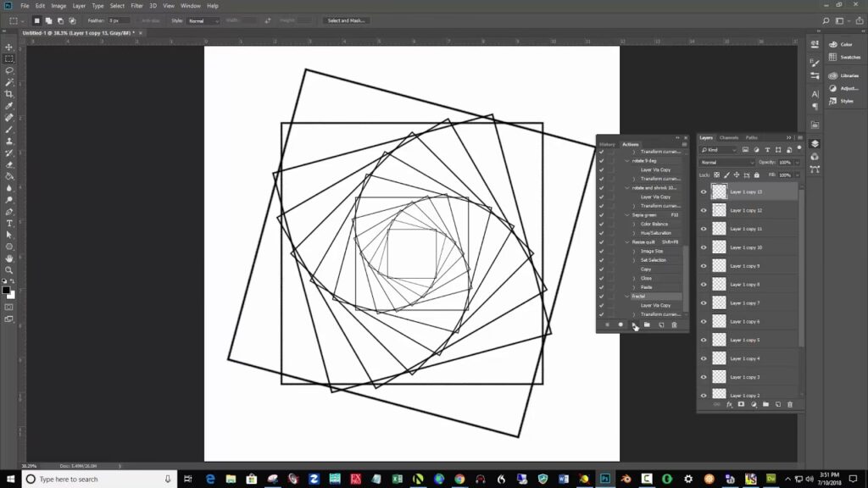Open the Filter menu

(136, 6)
